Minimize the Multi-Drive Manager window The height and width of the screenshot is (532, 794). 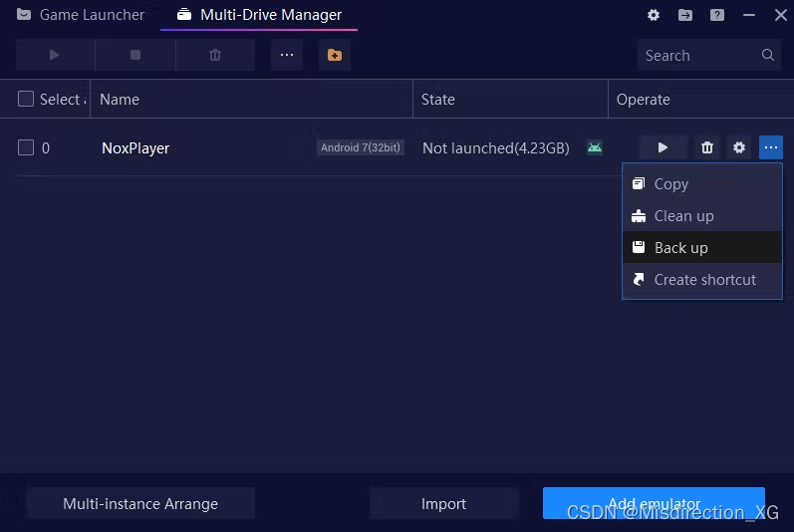(x=749, y=15)
